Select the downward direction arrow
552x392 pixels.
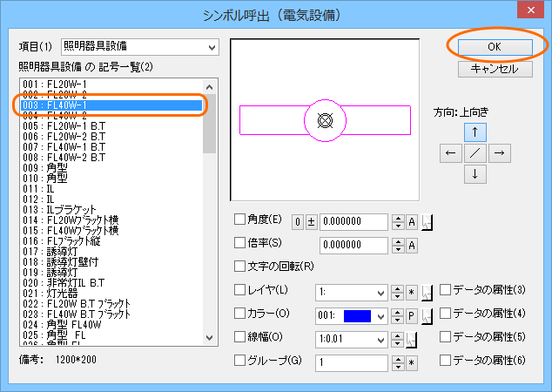(x=474, y=174)
